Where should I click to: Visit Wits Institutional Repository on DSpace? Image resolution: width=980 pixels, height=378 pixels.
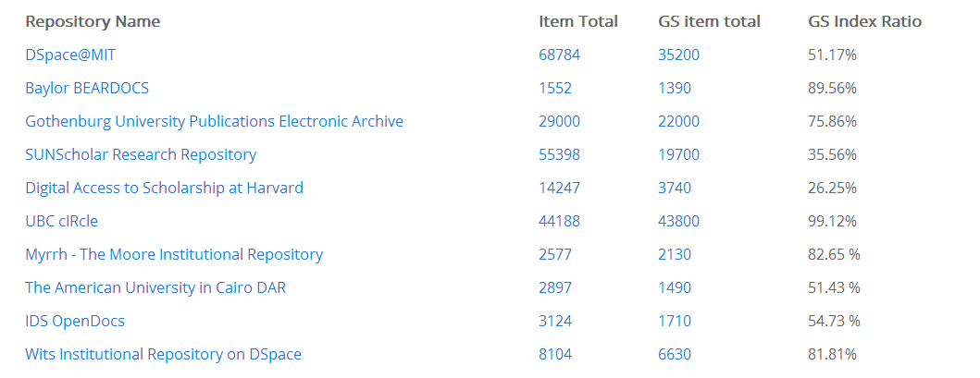point(163,354)
